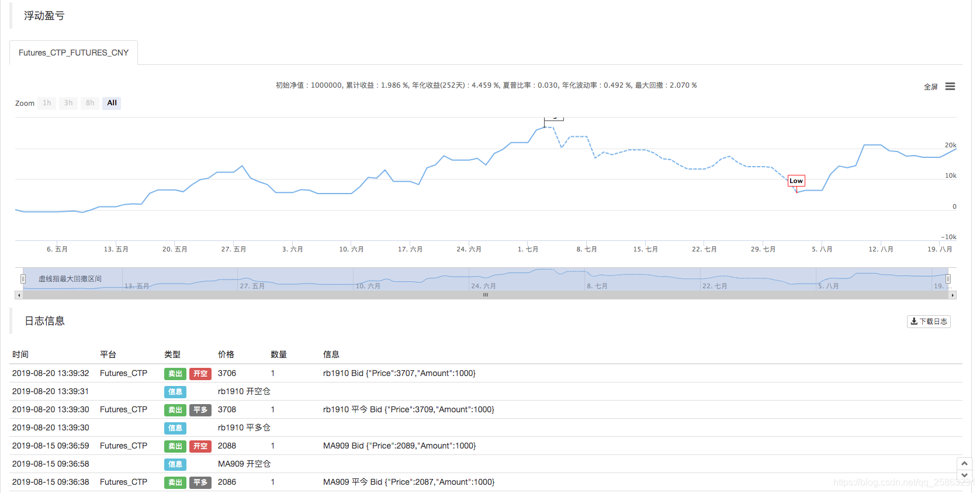The width and height of the screenshot is (980, 493).
Task: Click price value 3706
Action: (x=227, y=373)
